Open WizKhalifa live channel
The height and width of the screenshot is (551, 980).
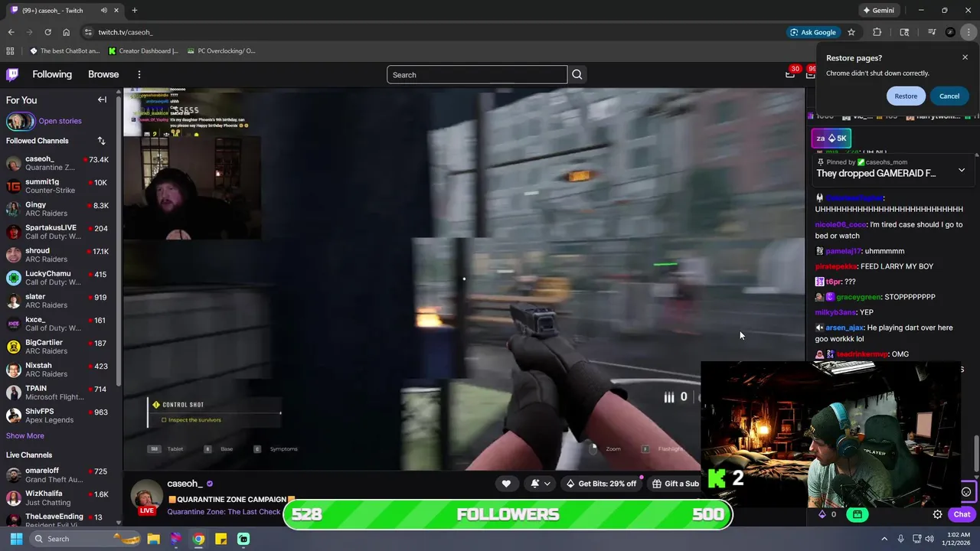click(58, 498)
